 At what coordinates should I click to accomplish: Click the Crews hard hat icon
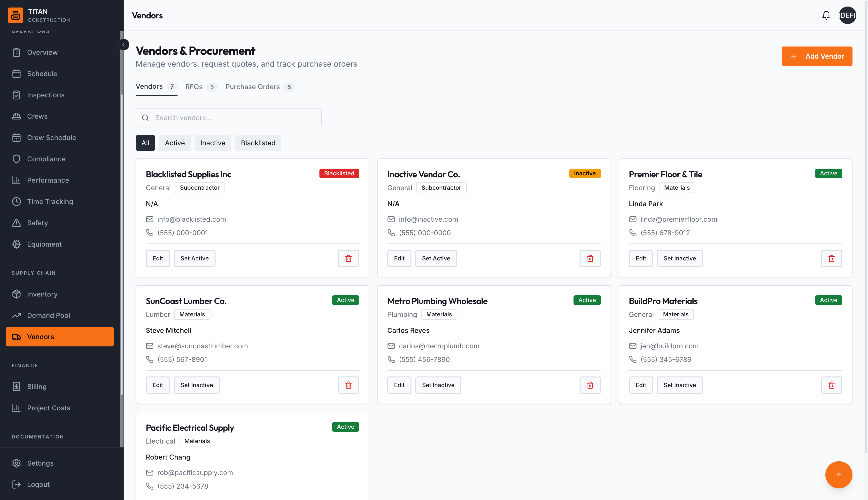[16, 116]
